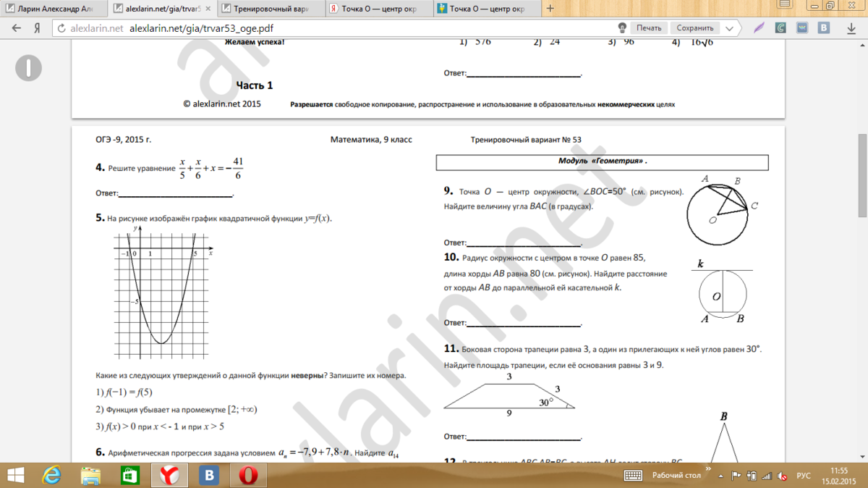Image resolution: width=868 pixels, height=488 pixels.
Task: Launch Internet Explorer from the taskbar
Action: click(x=52, y=475)
